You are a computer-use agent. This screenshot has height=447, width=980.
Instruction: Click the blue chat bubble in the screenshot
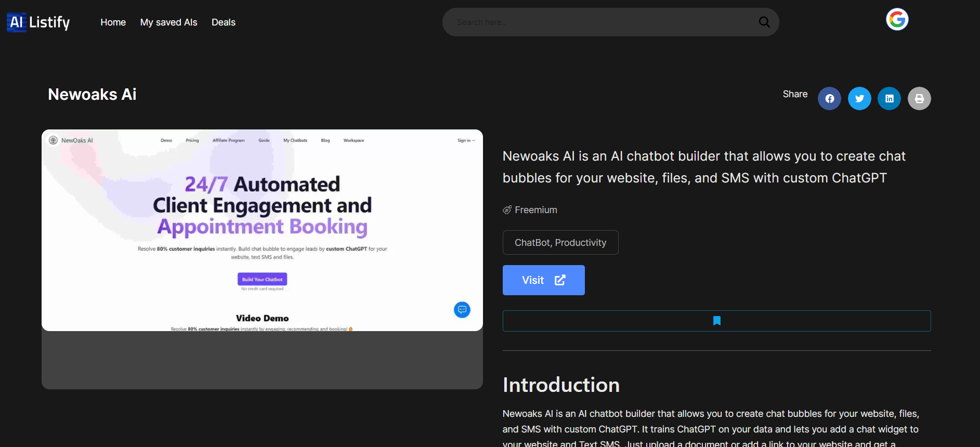tap(462, 310)
